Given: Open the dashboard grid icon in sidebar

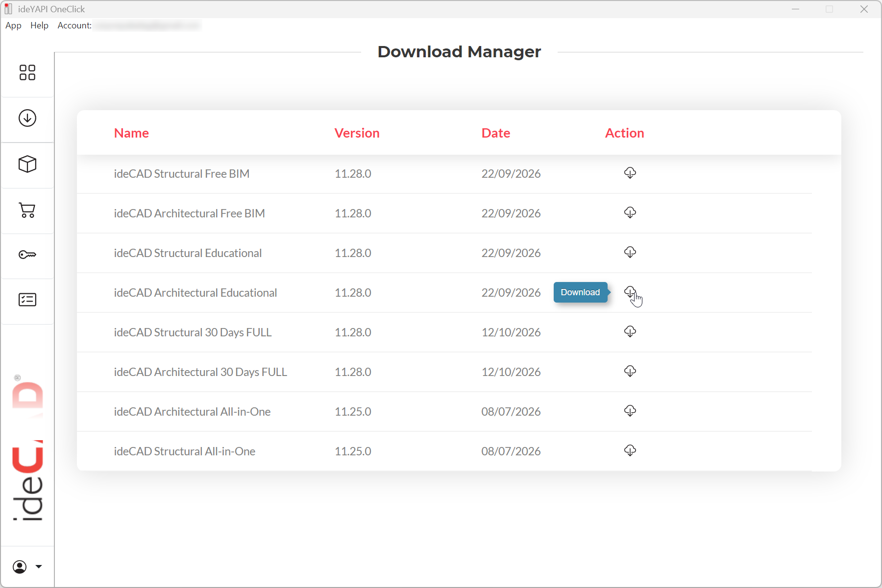Looking at the screenshot, I should point(27,72).
